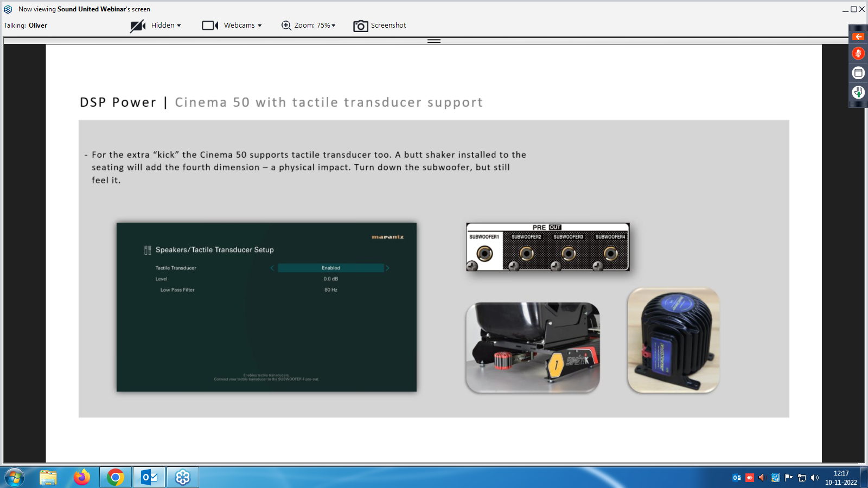Click the SUBWOOFER1 jack label

coord(484,237)
